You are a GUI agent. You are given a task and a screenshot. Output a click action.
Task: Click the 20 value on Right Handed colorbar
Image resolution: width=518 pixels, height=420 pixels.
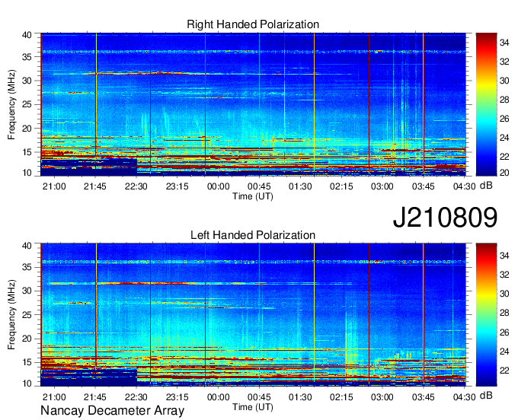coord(504,173)
